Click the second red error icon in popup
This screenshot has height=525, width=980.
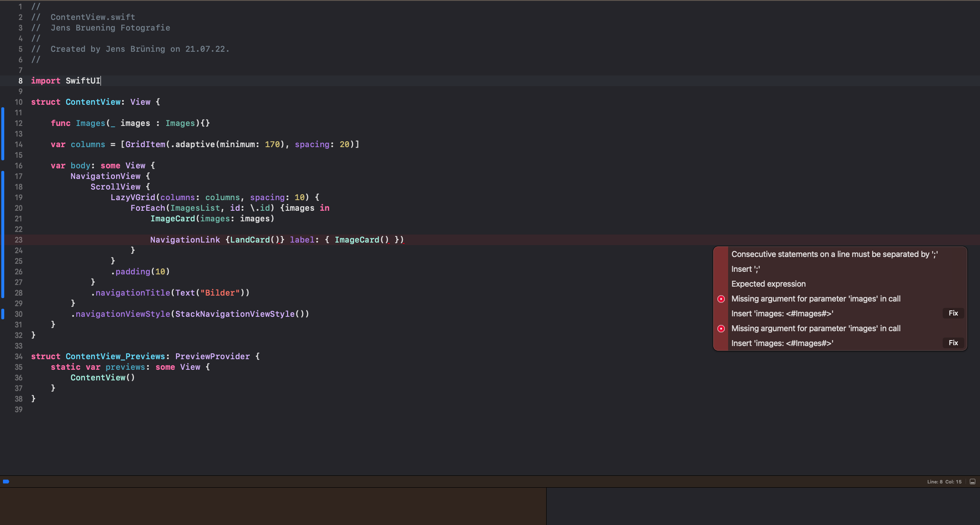pyautogui.click(x=721, y=329)
